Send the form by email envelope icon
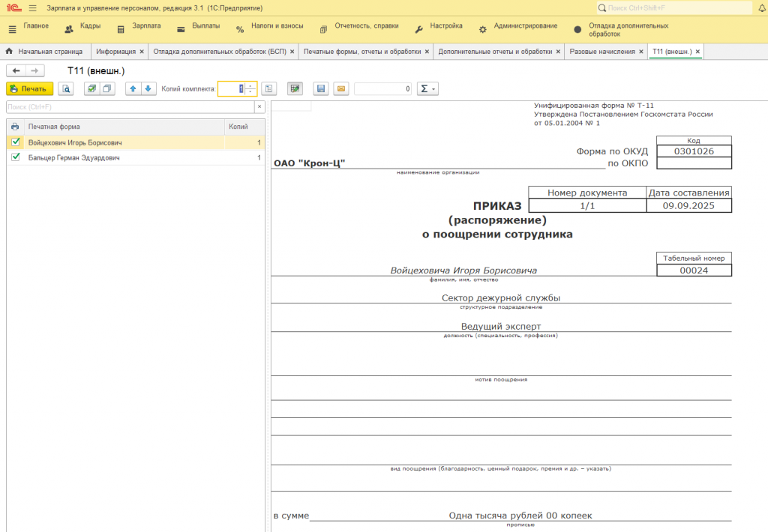 (340, 88)
